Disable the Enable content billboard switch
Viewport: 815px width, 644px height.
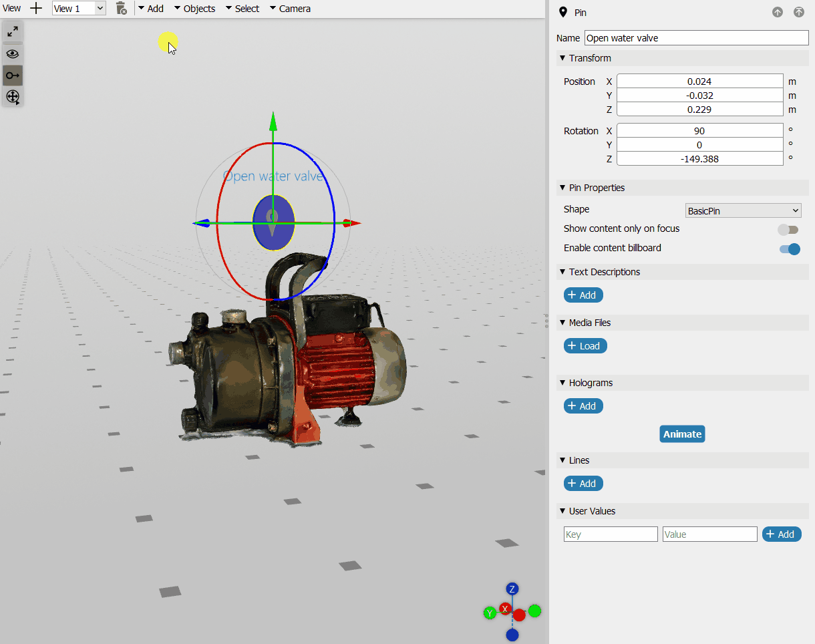pyautogui.click(x=790, y=249)
